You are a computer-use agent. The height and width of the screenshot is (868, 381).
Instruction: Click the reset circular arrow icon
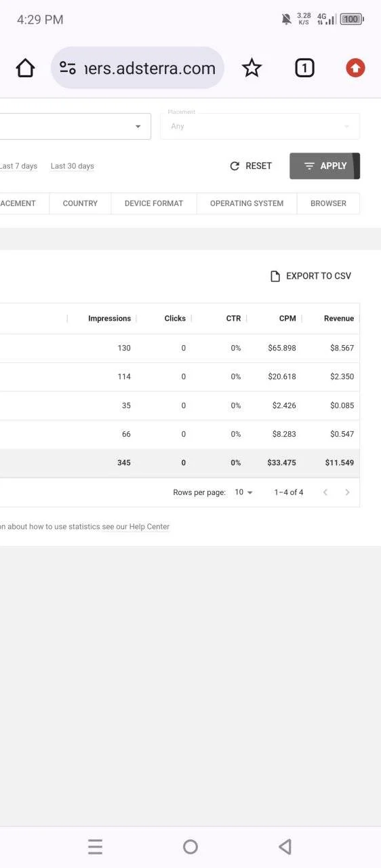(235, 166)
